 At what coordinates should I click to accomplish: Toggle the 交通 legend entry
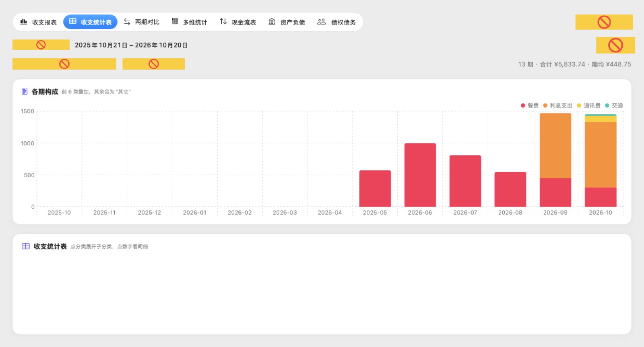pos(614,105)
